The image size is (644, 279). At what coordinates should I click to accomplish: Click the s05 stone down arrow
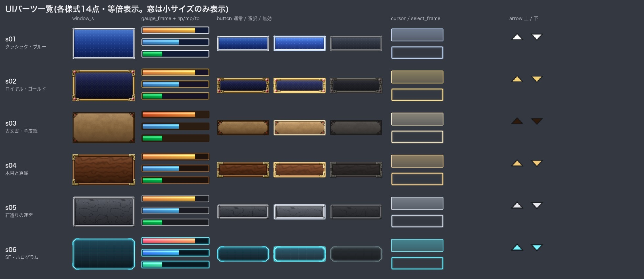(537, 205)
